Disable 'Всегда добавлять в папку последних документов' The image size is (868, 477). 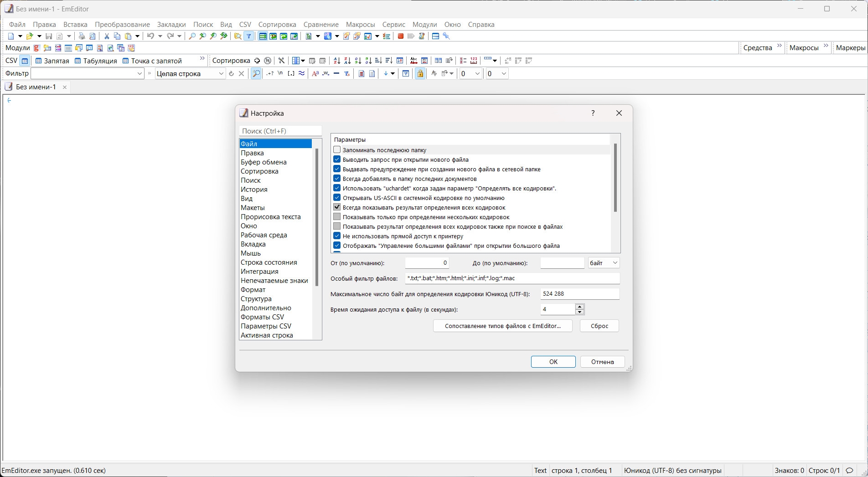(x=337, y=178)
